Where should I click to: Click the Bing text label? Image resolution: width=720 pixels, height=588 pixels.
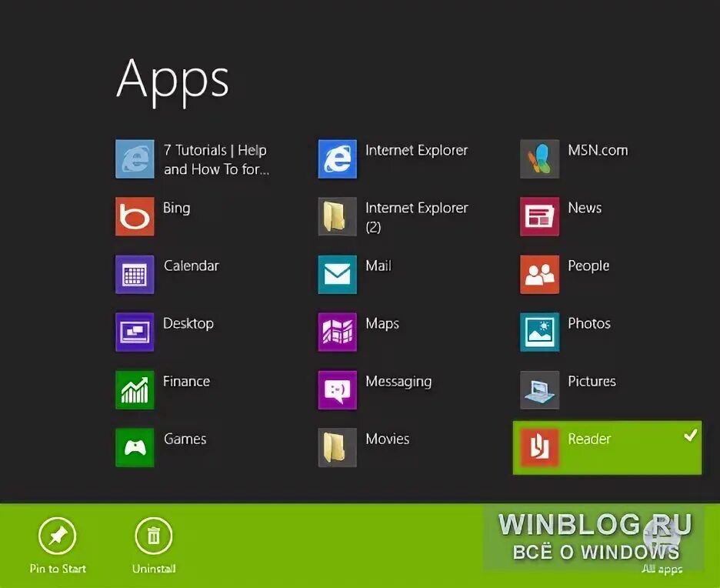tap(176, 208)
